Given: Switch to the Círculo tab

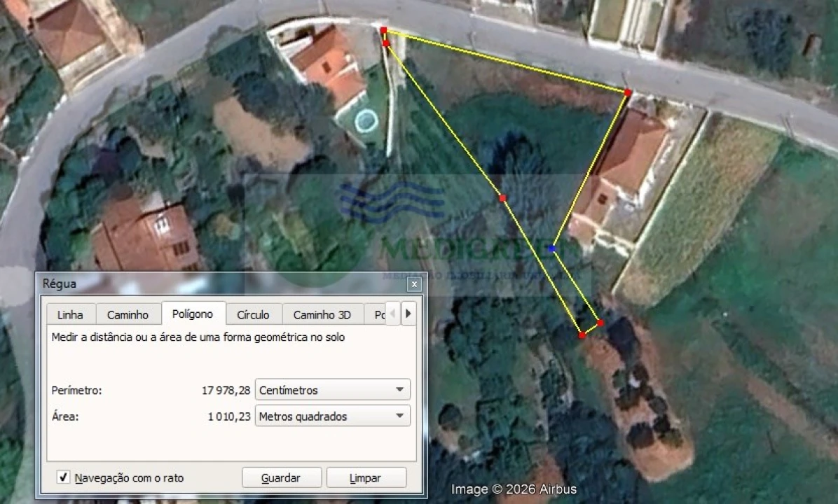Looking at the screenshot, I should [254, 314].
